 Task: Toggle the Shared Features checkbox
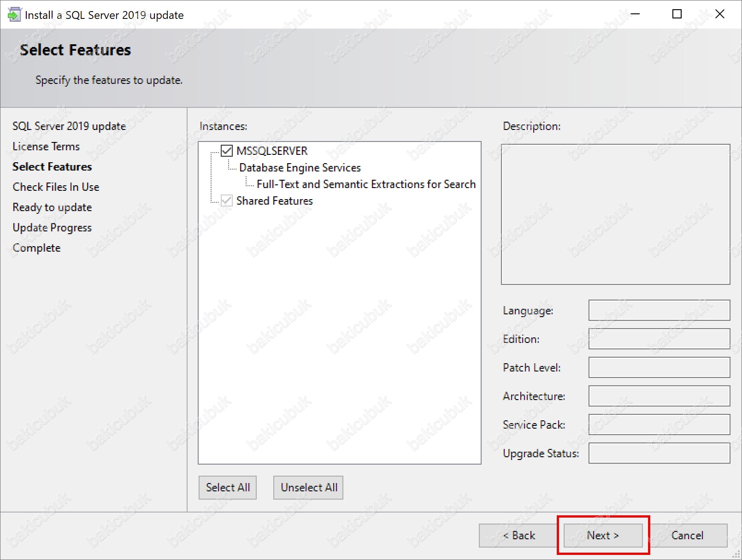point(227,200)
